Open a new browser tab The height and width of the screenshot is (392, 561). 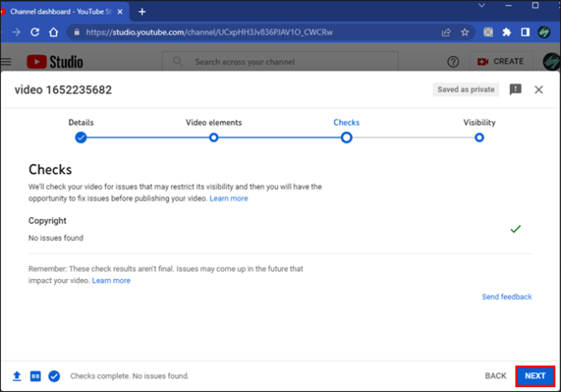(x=142, y=12)
